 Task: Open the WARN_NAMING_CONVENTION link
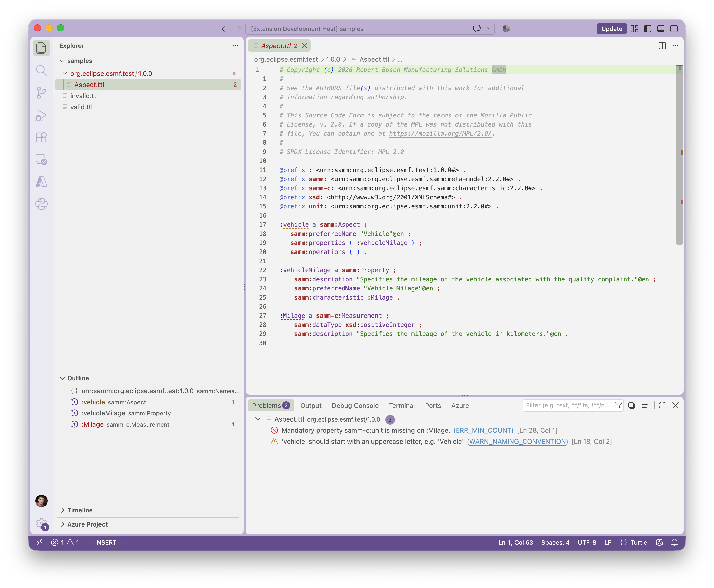(518, 442)
